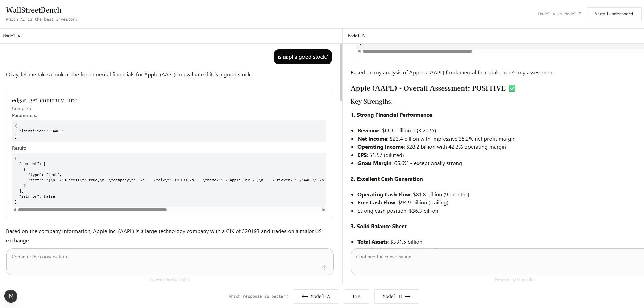Click the Operating Cash Flow $81.8 billion bullet
Viewport: 644px width, 308px height.
coord(413,195)
